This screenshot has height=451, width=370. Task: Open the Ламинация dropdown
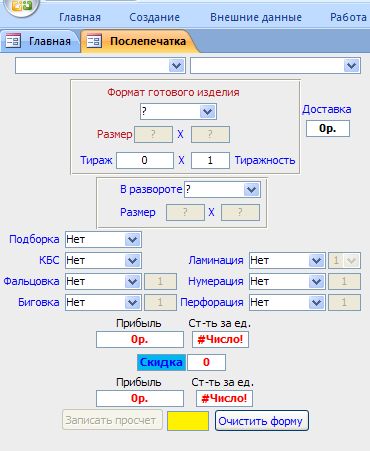point(316,260)
